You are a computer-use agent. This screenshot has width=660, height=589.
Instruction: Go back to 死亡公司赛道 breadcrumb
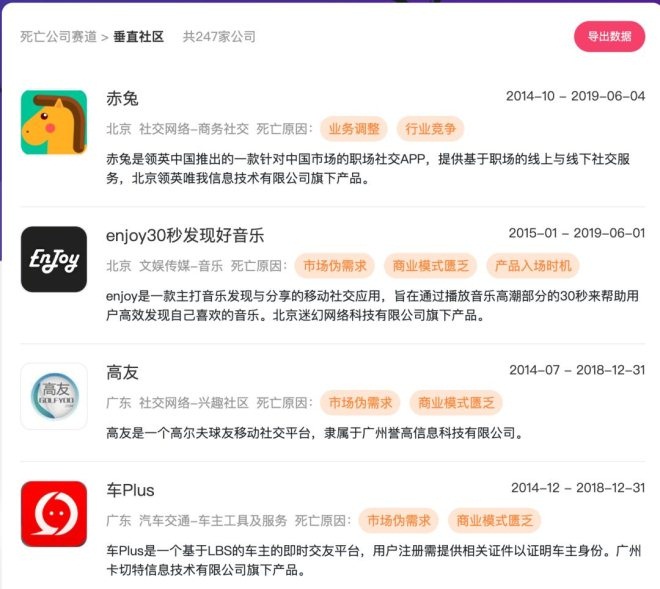click(59, 37)
